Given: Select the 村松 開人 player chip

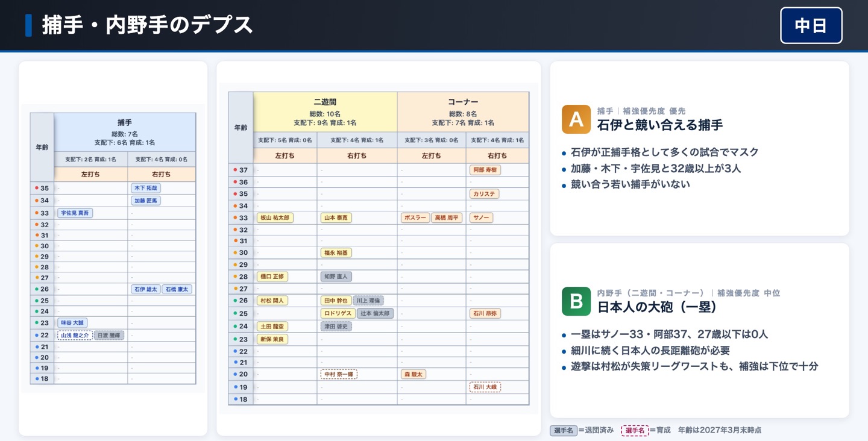Looking at the screenshot, I should (272, 301).
